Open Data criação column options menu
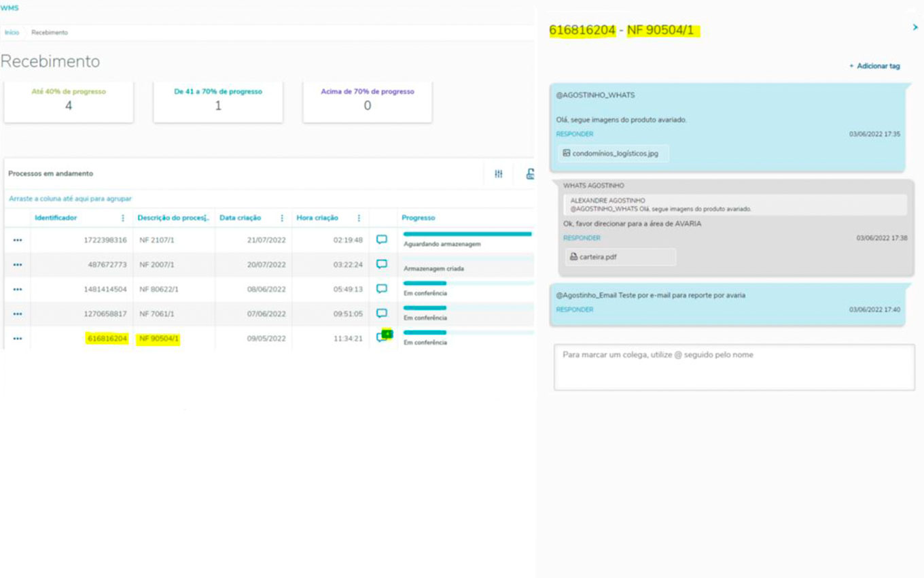 281,218
